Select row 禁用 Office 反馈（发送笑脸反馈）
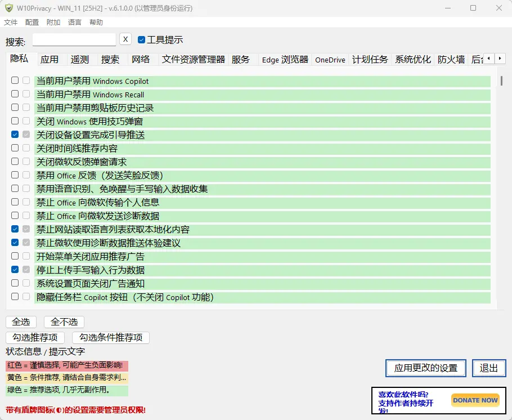512x420 pixels. click(x=262, y=176)
